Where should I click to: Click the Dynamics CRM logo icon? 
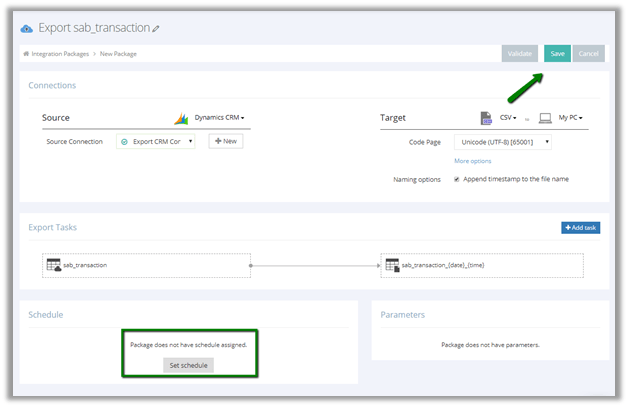pos(181,118)
